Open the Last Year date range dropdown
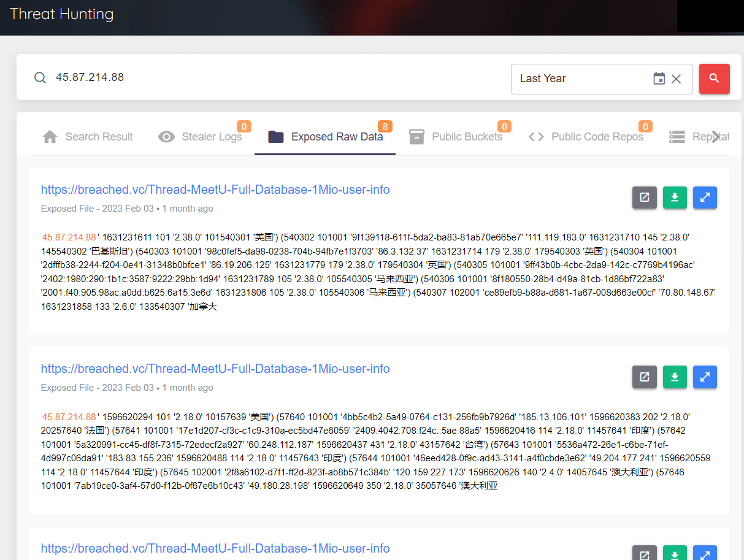Viewport: 744px width, 560px height. (x=580, y=79)
